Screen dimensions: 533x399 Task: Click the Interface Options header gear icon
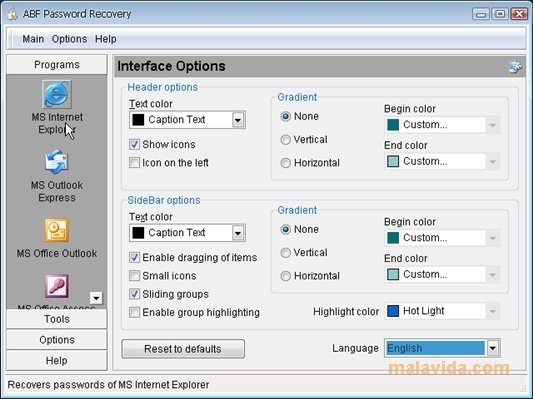[x=515, y=66]
